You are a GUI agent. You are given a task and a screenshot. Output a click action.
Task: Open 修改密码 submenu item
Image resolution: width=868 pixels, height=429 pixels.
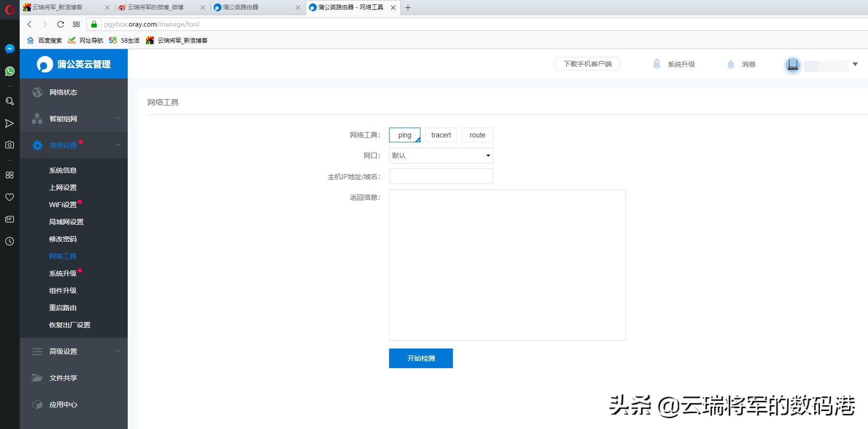[63, 239]
